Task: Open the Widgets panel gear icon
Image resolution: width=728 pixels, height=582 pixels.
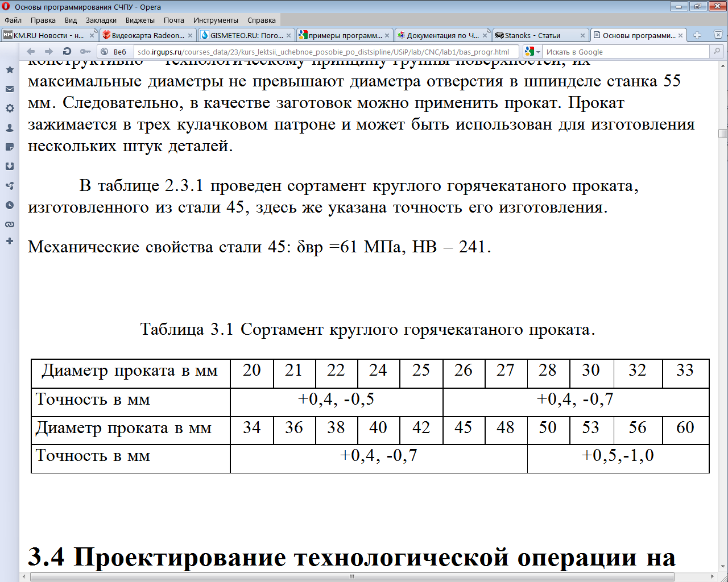Action: (10, 108)
